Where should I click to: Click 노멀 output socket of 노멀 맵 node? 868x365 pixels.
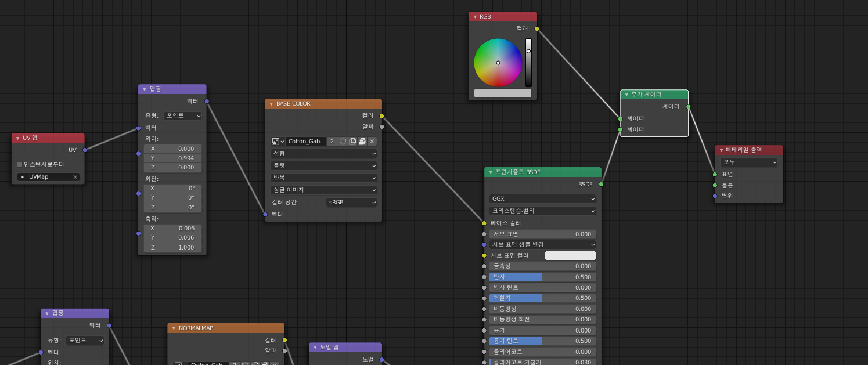tap(381, 360)
